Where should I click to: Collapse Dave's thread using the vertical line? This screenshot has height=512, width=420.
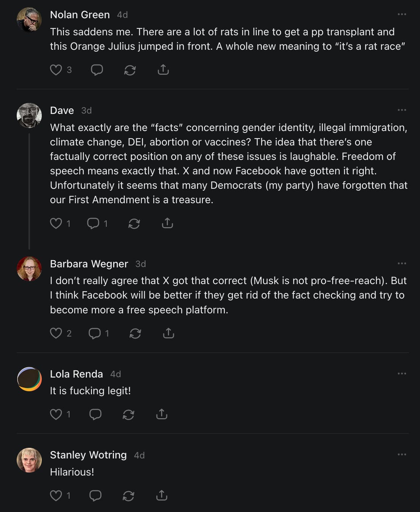click(x=29, y=190)
